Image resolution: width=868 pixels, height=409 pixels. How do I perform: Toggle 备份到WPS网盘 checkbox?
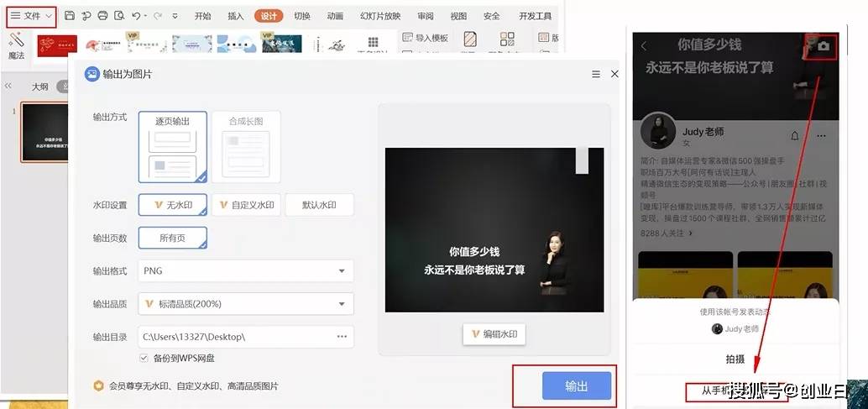tap(144, 358)
